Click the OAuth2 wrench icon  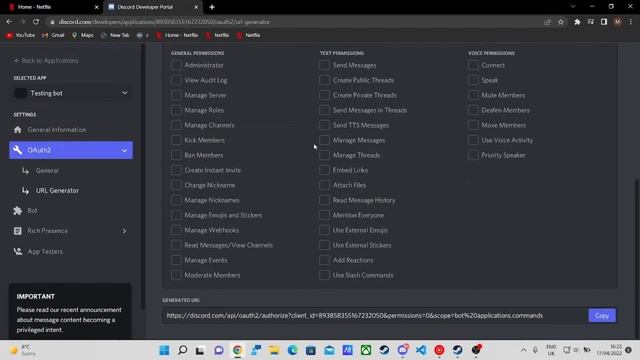tap(18, 150)
